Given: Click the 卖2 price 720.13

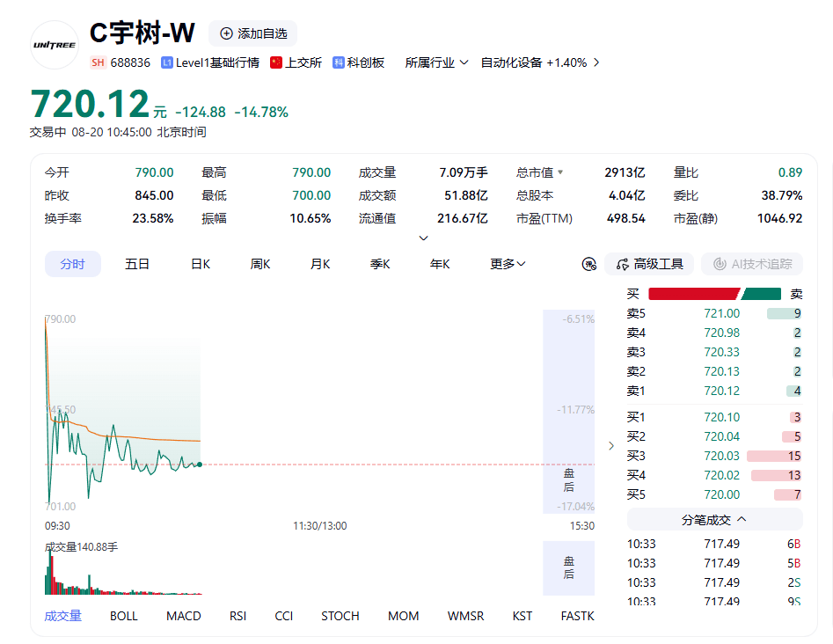Looking at the screenshot, I should tap(722, 371).
